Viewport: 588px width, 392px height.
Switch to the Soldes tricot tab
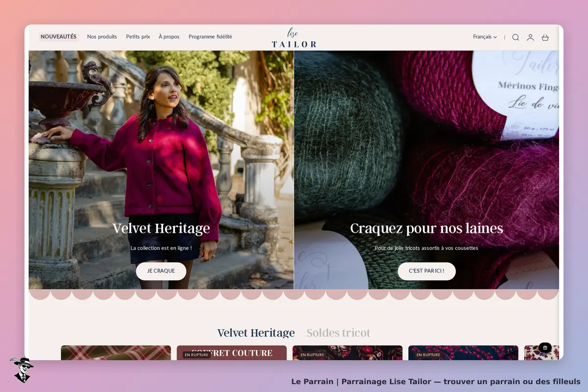[338, 333]
